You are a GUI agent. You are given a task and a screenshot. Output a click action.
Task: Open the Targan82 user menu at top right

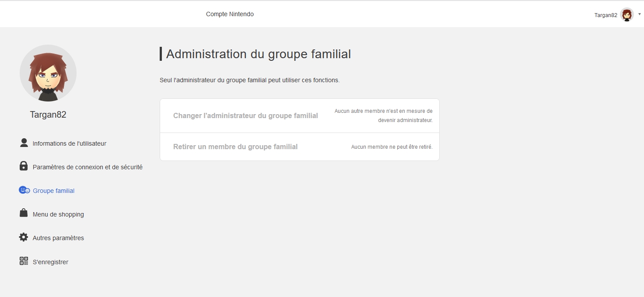605,15
